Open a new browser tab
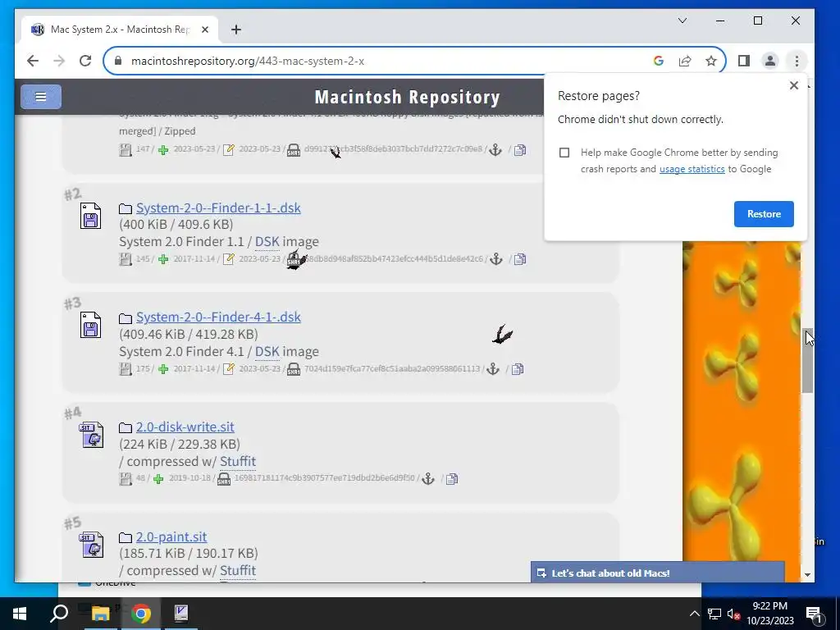Screen dimensions: 840x630 click(236, 30)
